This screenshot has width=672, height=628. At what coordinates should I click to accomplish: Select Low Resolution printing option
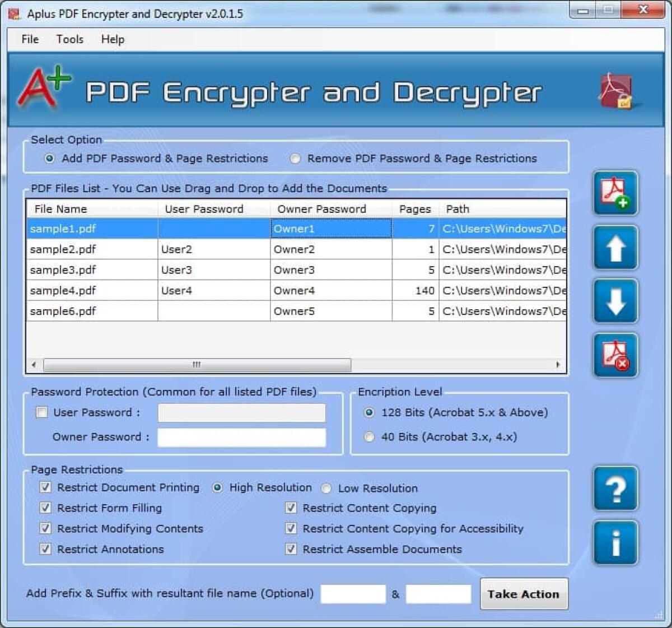[326, 489]
